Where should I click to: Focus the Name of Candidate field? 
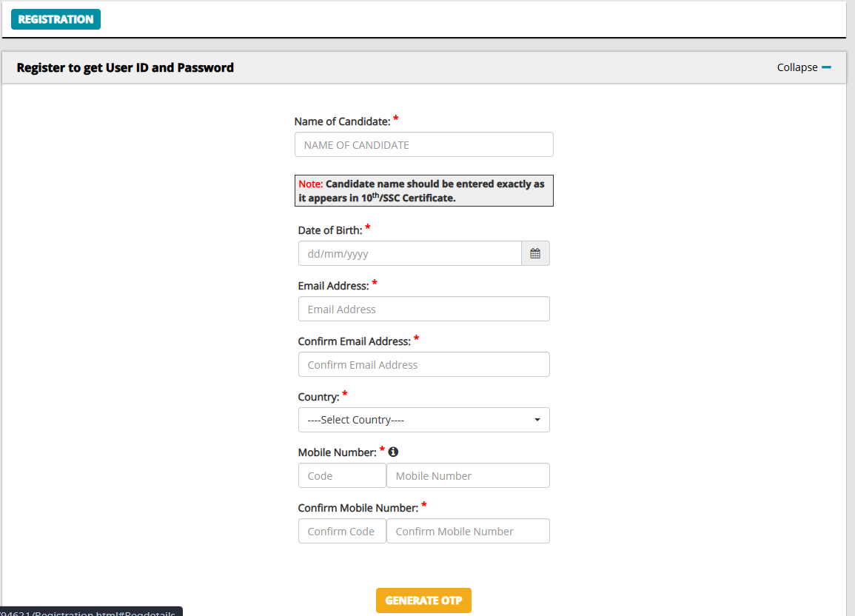tap(423, 144)
